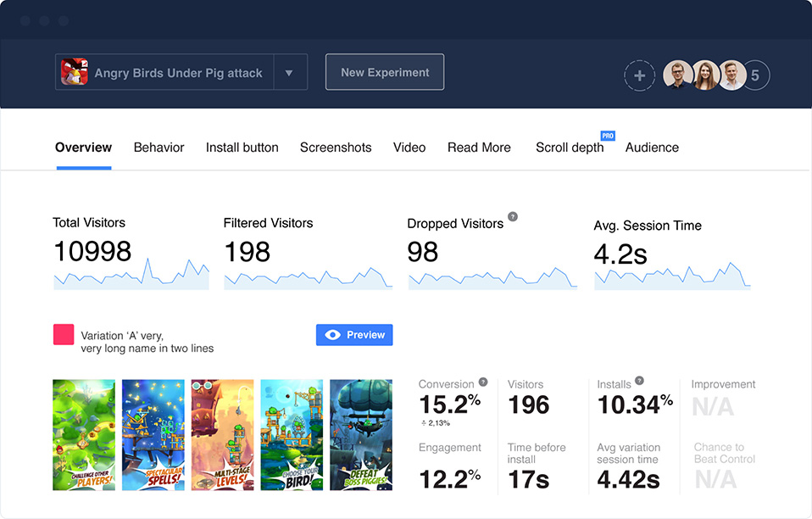
Task: Open the app selector dropdown arrow
Action: pyautogui.click(x=290, y=73)
